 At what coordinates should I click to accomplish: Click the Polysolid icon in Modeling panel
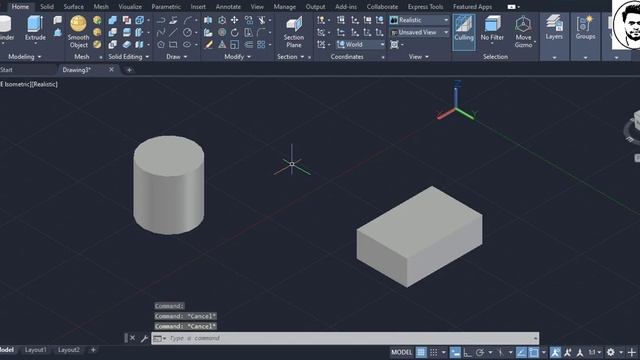pos(58,20)
